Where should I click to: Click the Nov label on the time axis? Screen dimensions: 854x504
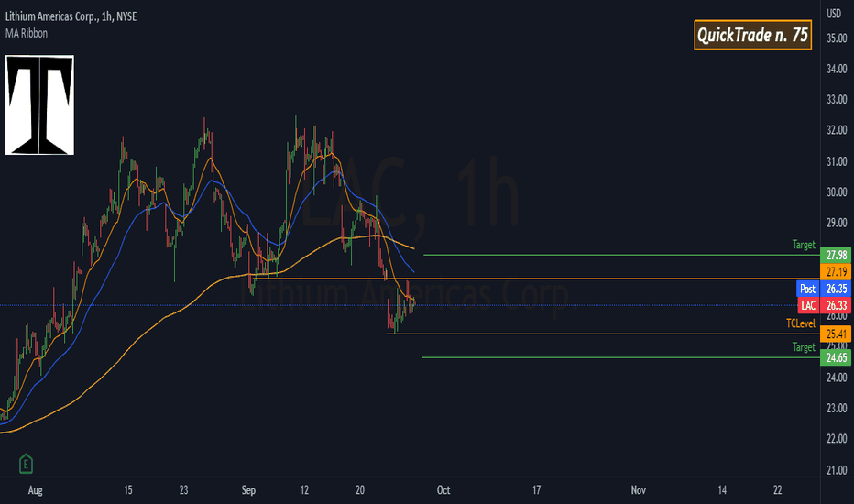[639, 490]
